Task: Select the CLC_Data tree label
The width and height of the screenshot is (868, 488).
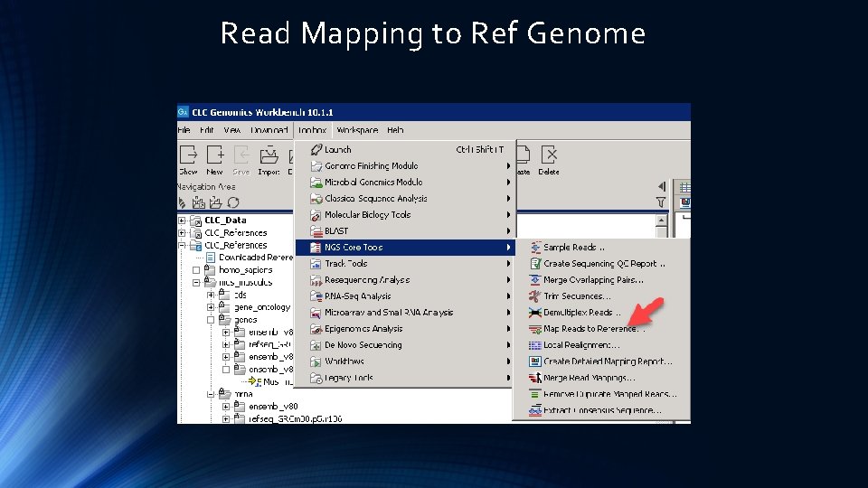Action: (x=225, y=221)
